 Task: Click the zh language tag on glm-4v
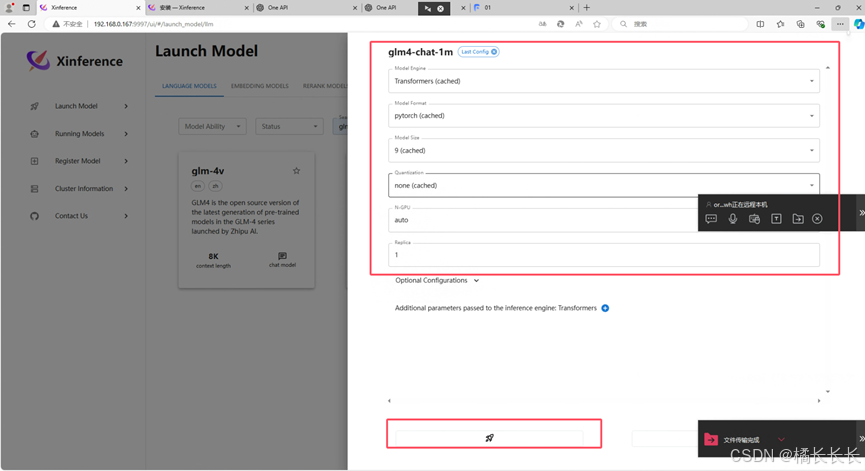click(215, 186)
